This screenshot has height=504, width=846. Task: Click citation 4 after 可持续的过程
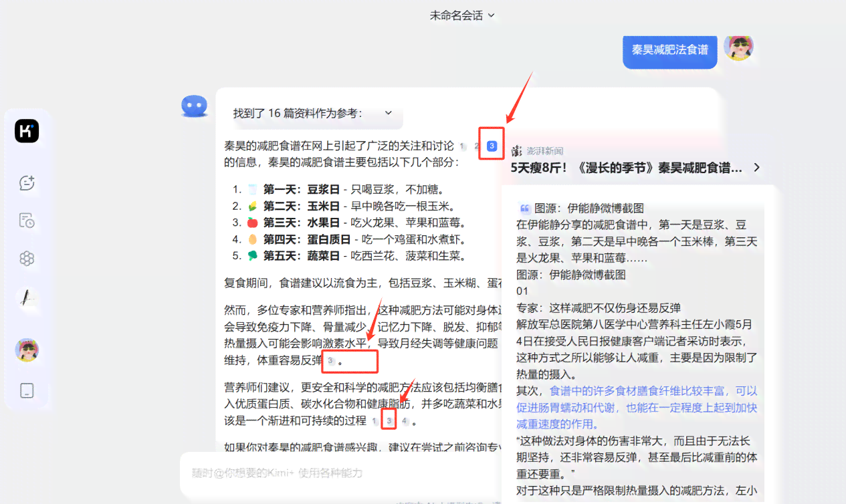(405, 420)
